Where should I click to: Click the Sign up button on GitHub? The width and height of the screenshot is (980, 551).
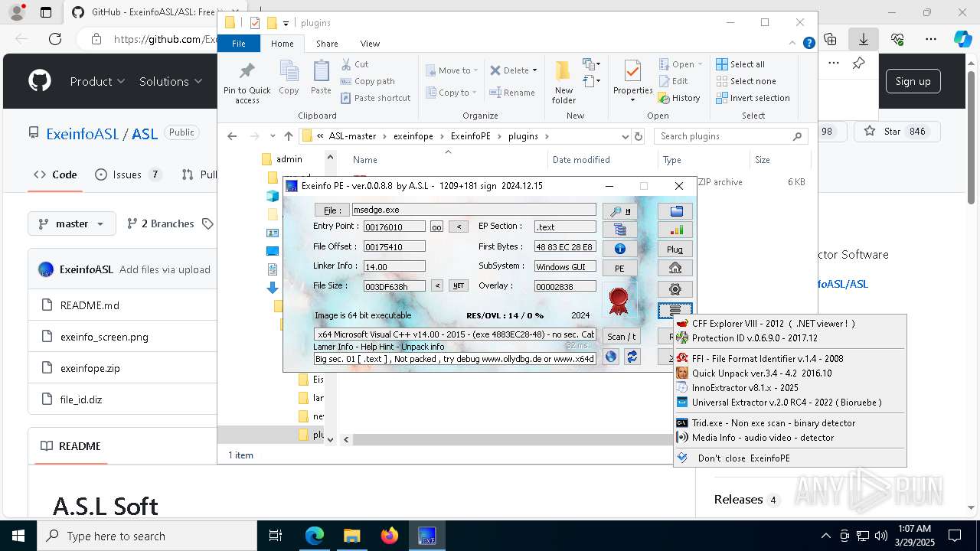pyautogui.click(x=913, y=81)
